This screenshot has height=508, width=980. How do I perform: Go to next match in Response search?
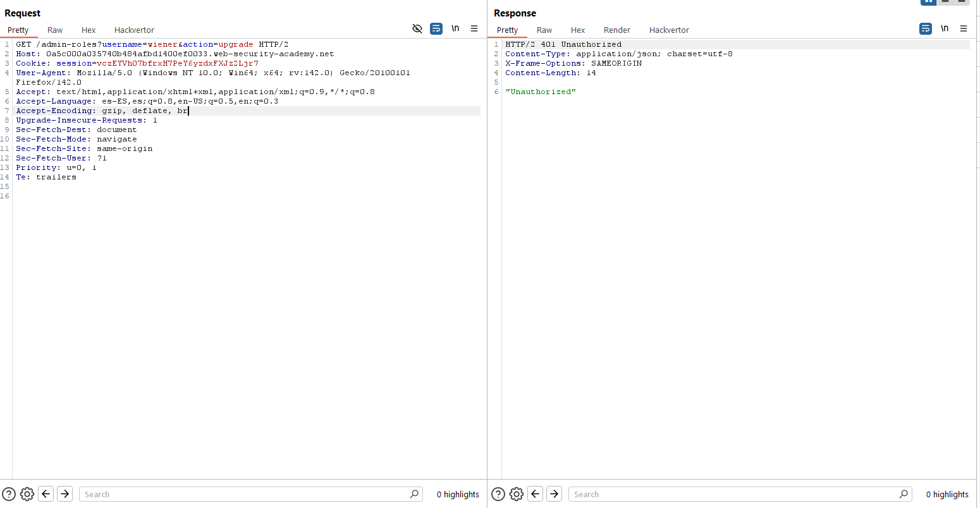click(554, 494)
